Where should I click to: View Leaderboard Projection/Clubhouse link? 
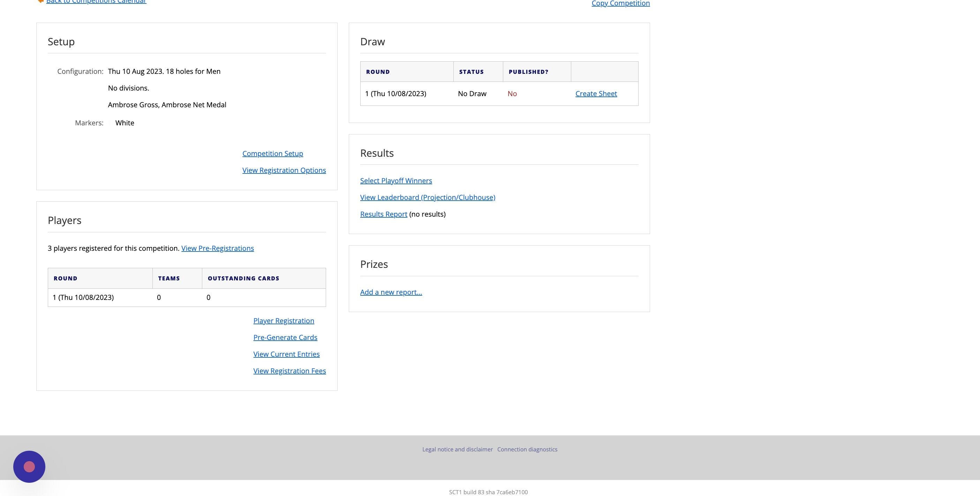coord(427,197)
